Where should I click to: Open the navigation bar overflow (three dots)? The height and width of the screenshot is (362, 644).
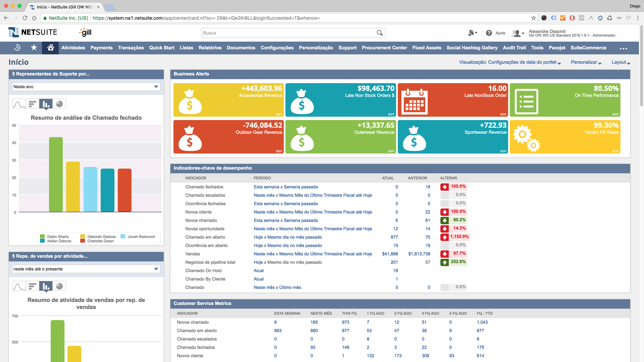click(623, 49)
